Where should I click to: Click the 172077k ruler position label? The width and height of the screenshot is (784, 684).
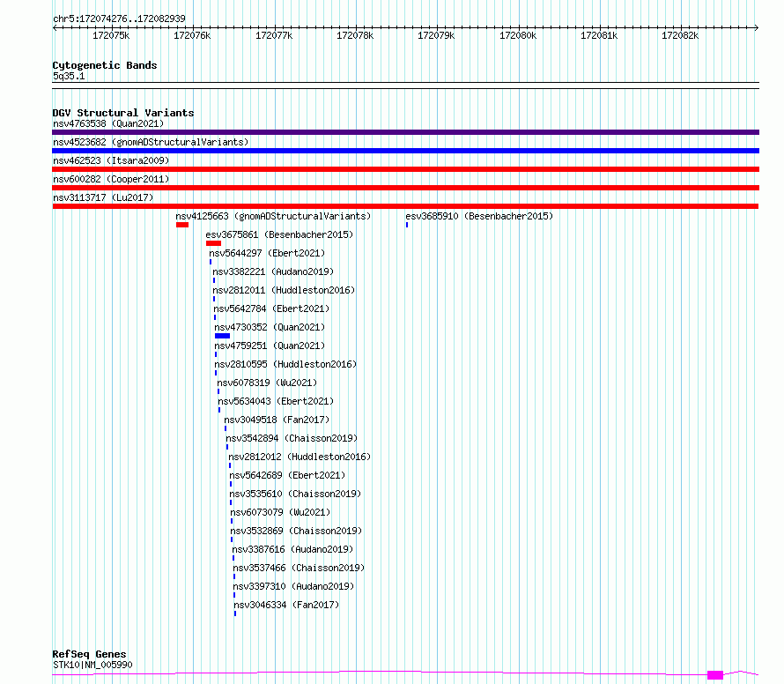tap(274, 35)
